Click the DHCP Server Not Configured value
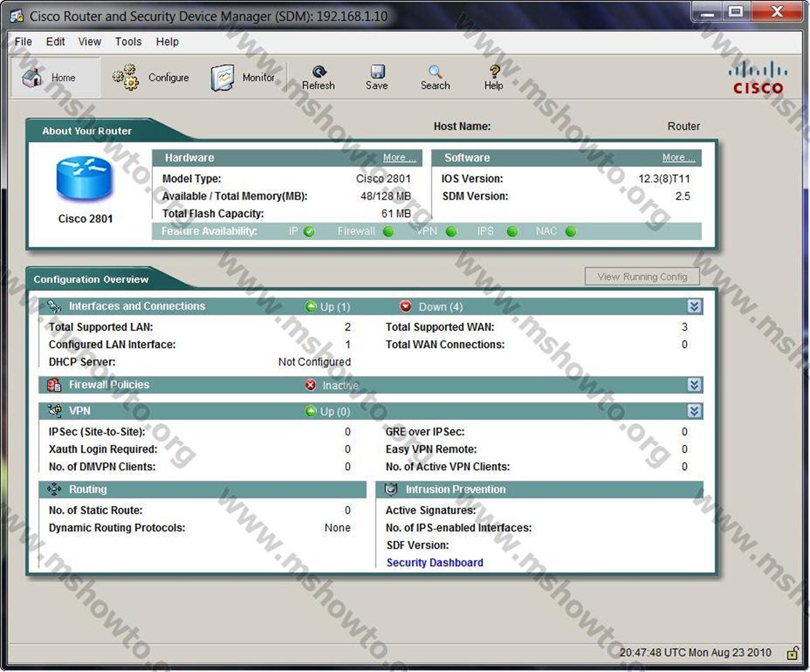Viewport: 810px width, 672px height. pos(315,361)
